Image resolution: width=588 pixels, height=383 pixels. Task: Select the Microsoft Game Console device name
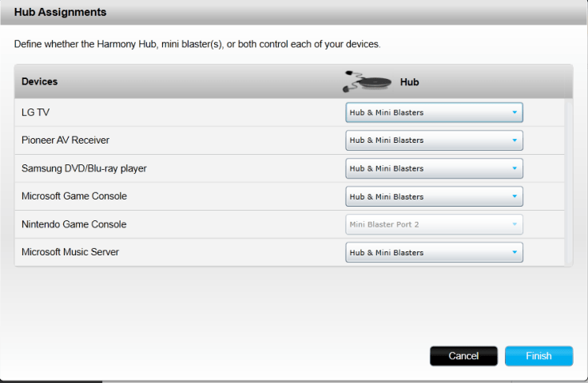click(x=74, y=196)
